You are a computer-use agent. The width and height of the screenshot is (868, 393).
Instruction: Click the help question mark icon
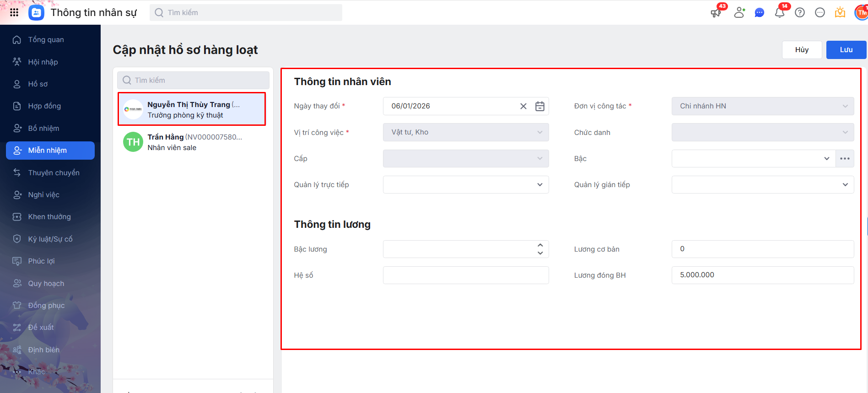tap(800, 12)
